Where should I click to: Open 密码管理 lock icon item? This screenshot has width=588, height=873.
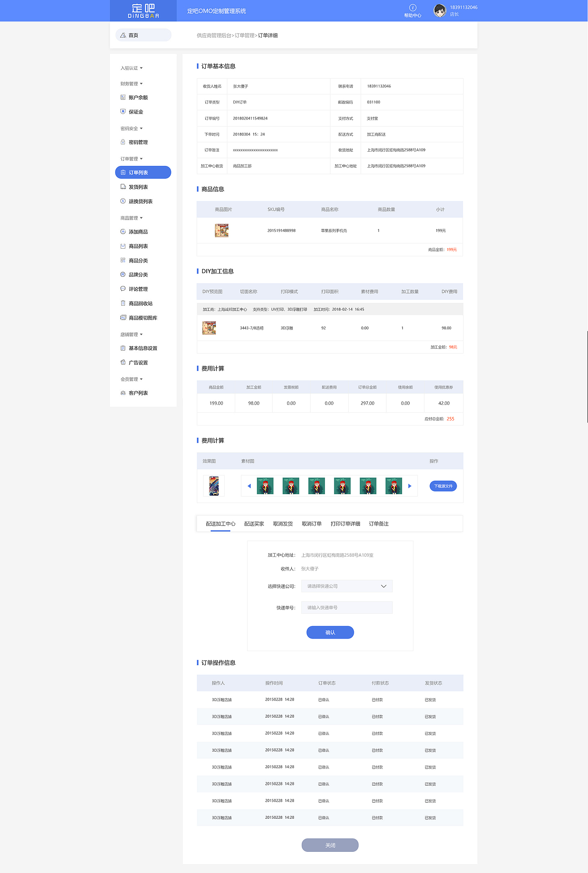(x=123, y=143)
